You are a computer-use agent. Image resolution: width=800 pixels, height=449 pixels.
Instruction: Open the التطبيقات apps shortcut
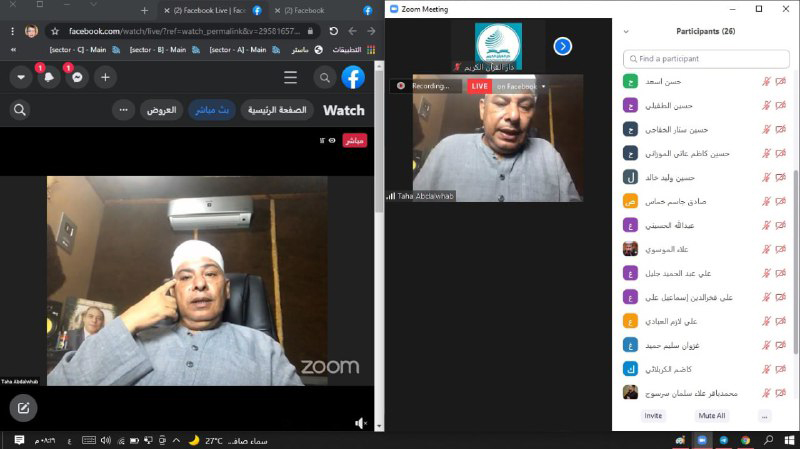coord(354,50)
